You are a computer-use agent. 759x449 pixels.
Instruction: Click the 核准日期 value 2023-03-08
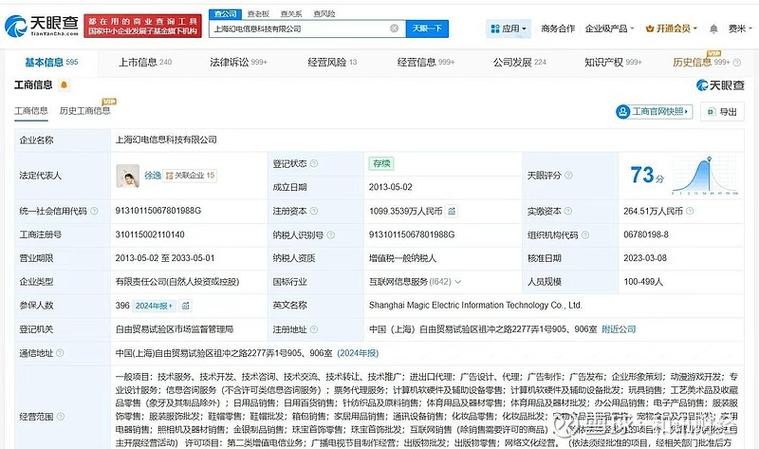point(645,258)
